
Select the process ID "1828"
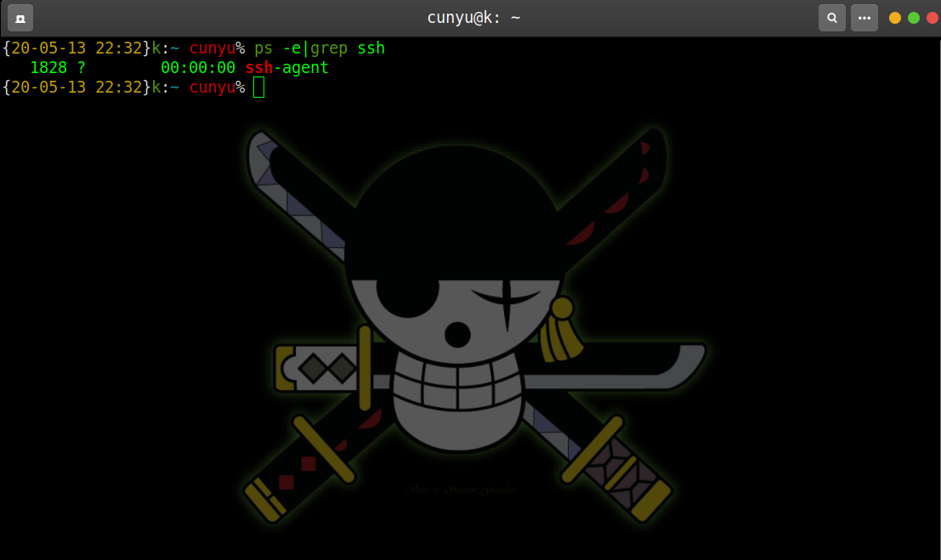coord(48,68)
